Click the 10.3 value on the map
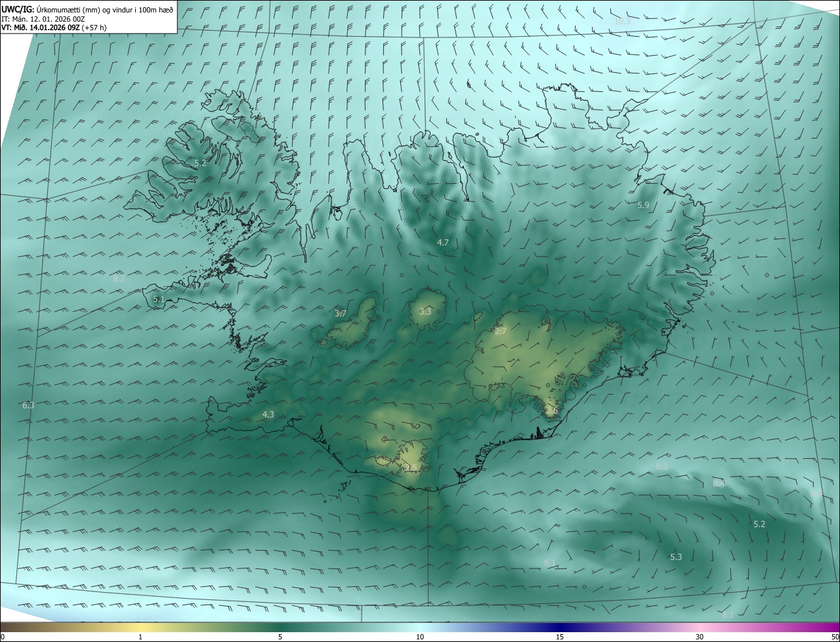This screenshot has width=840, height=642. coord(622,22)
